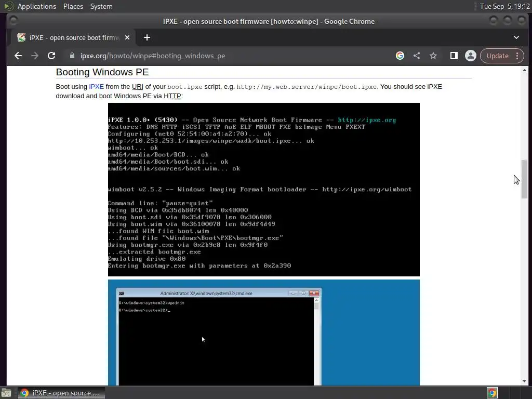Open the side panel icon
The image size is (532, 399).
tap(454, 56)
